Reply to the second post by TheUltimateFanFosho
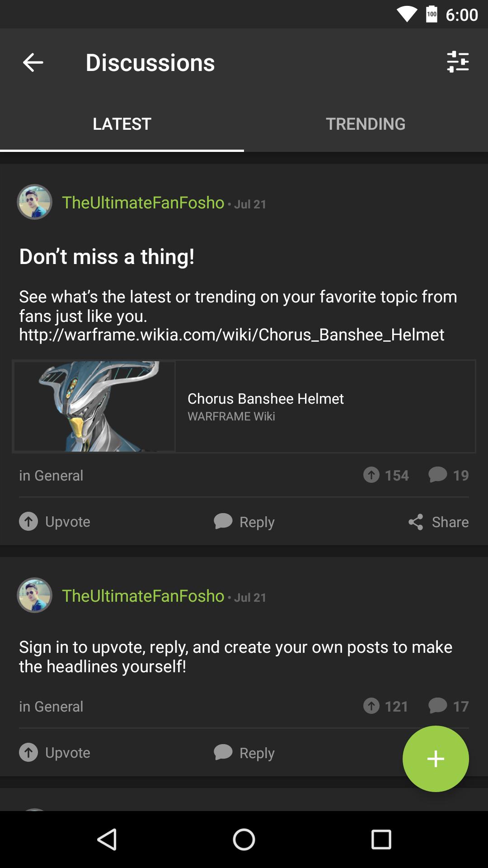Image resolution: width=488 pixels, height=868 pixels. (244, 753)
